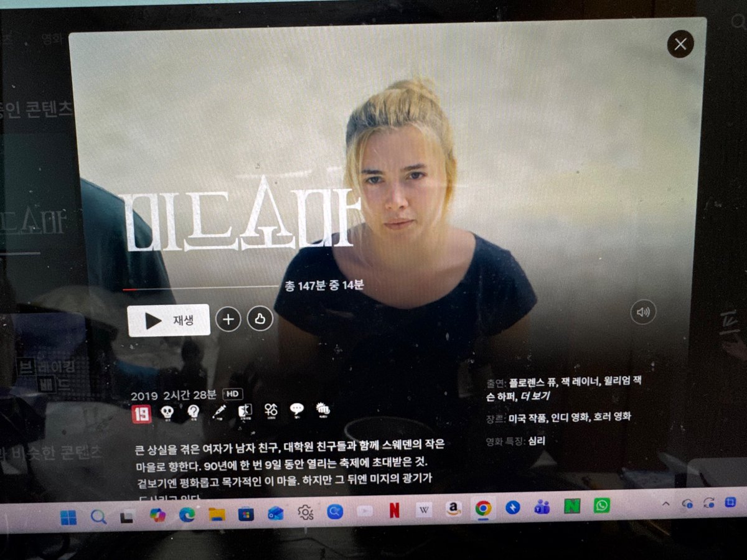This screenshot has height=560, width=747.
Task: Add the movie to My List with the plus icon
Action: [x=228, y=320]
